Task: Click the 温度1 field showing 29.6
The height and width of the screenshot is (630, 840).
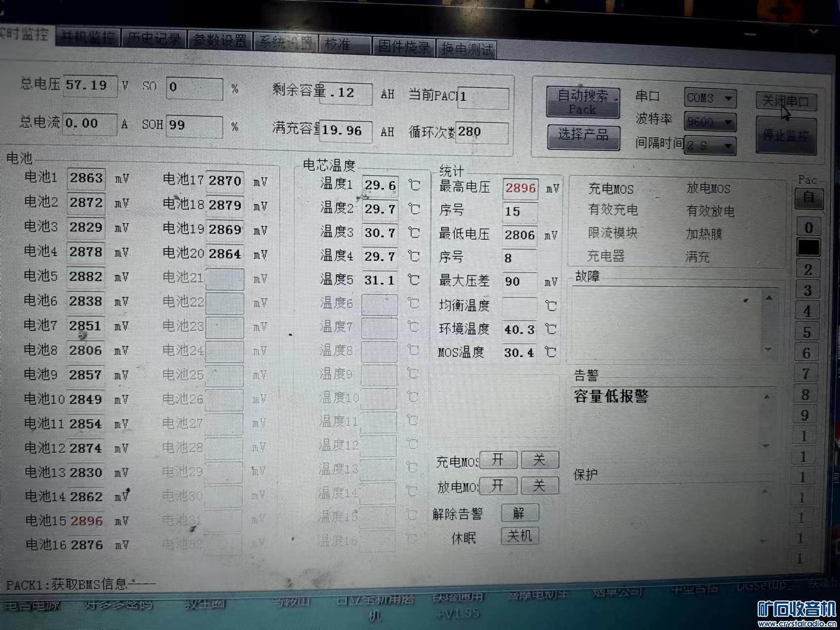Action: tap(380, 186)
